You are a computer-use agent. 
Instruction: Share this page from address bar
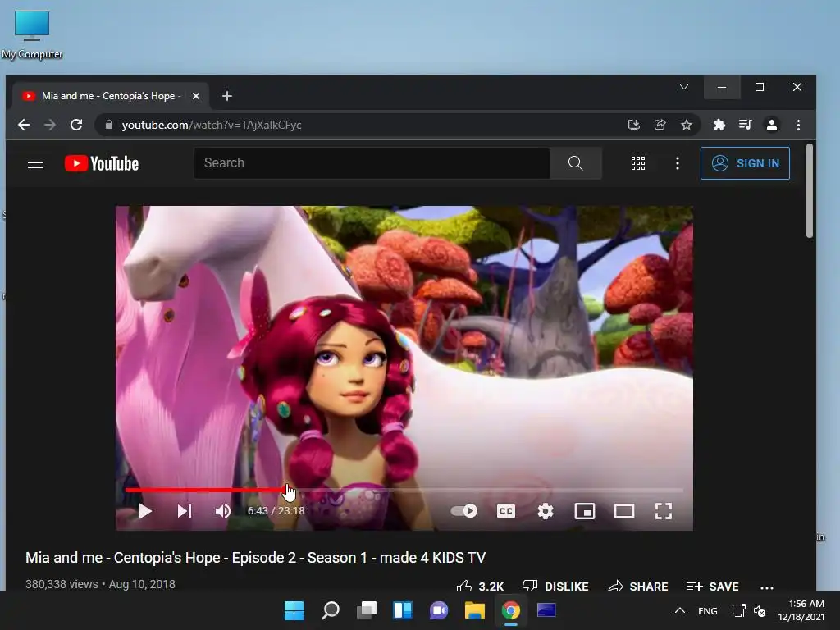tap(660, 125)
